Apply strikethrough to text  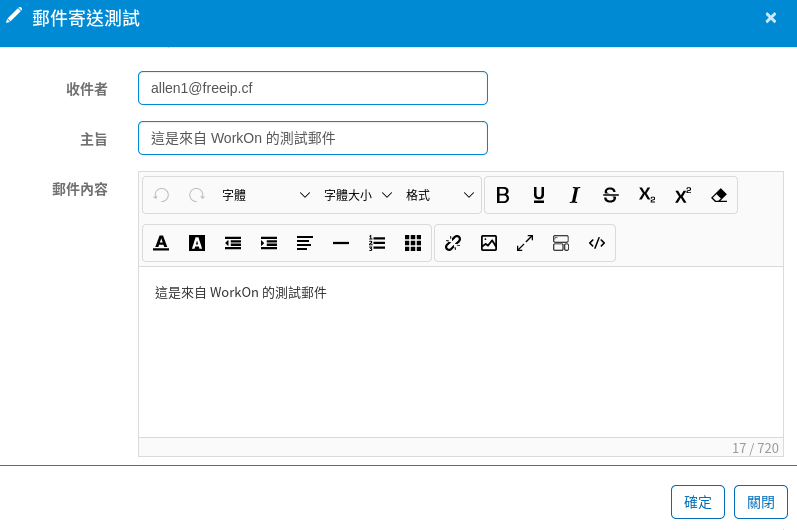tap(610, 195)
